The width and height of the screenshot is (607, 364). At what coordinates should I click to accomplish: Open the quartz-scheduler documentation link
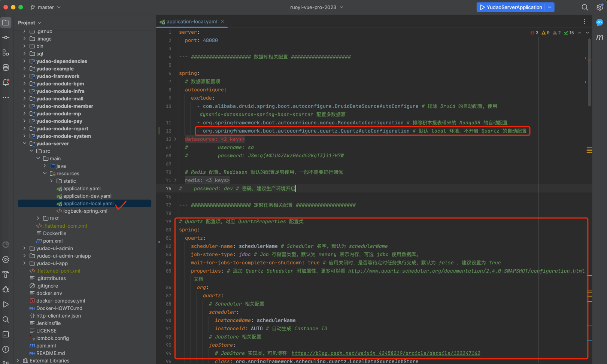click(466, 271)
